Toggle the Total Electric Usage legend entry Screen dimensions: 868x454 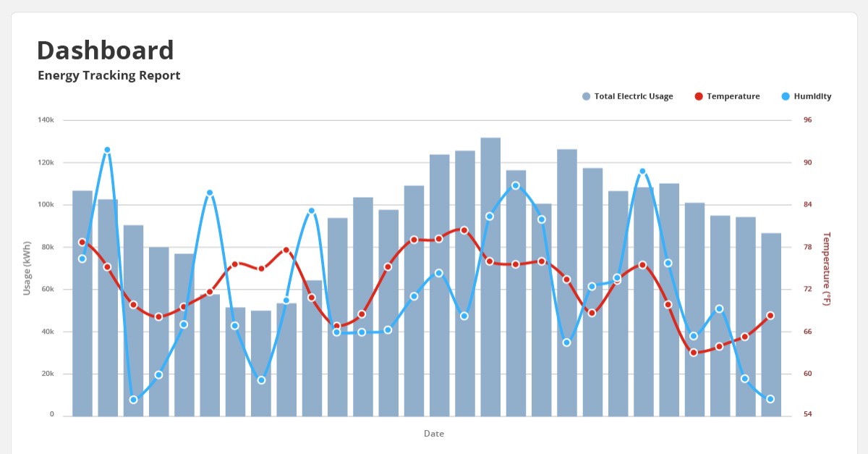click(x=627, y=96)
